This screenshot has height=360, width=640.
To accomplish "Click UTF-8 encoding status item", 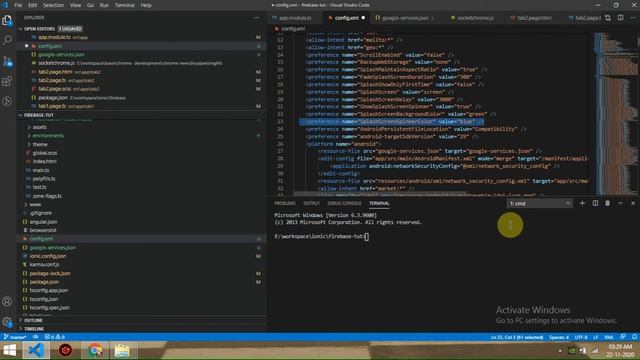I will pyautogui.click(x=581, y=337).
